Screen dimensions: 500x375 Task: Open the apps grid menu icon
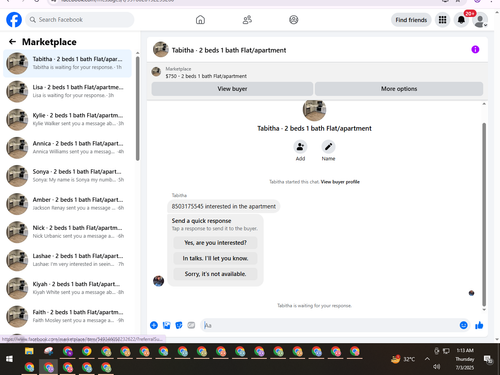coord(442,20)
